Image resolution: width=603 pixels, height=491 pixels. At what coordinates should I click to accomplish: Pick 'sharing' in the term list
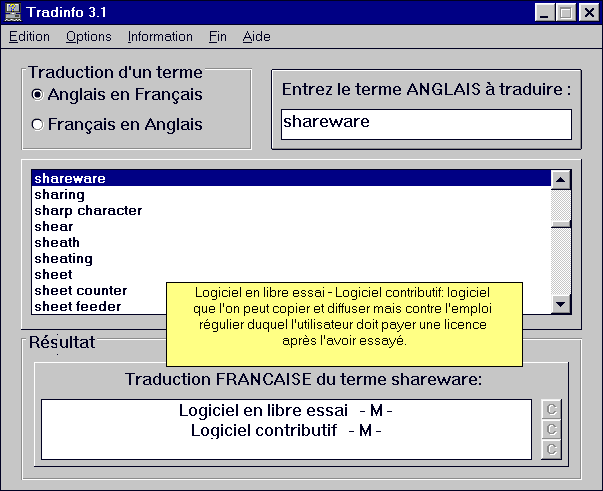(x=59, y=195)
